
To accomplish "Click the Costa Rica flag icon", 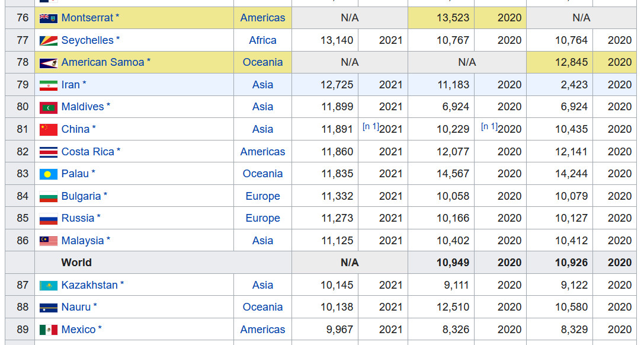I will coord(48,152).
